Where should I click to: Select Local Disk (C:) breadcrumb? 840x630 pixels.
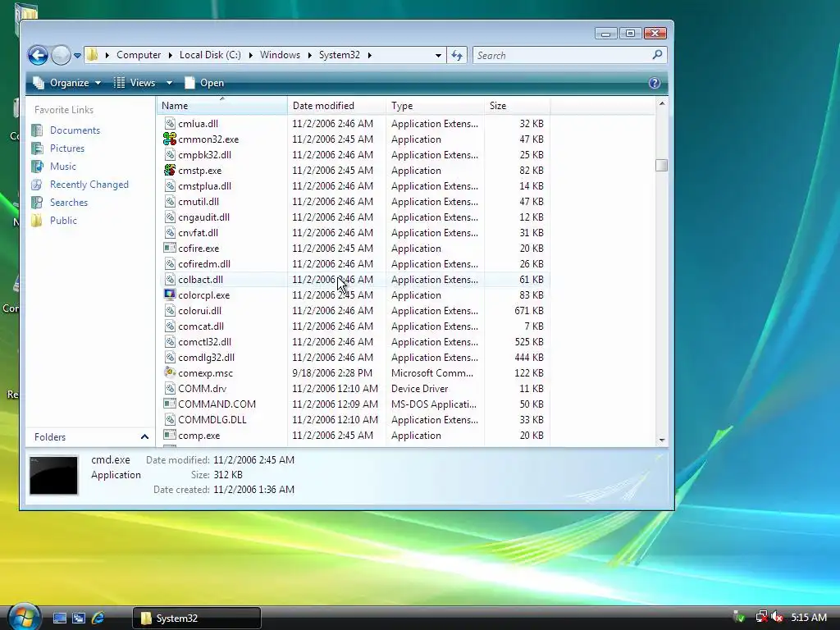[x=210, y=55]
